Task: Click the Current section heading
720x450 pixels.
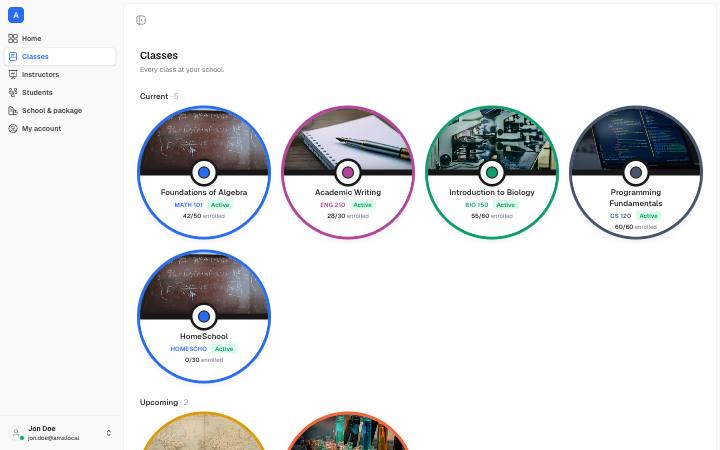Action: click(x=154, y=96)
